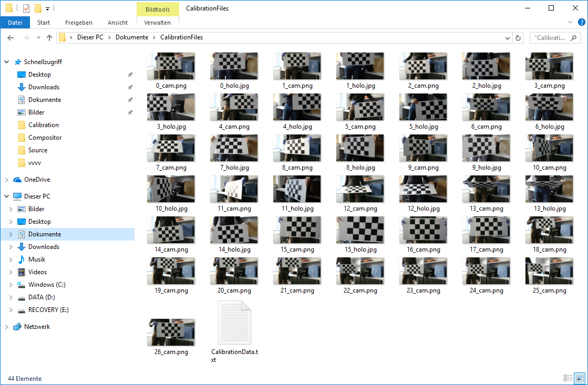Open the Verwalten ribbon tab
This screenshot has width=588, height=385.
(157, 23)
